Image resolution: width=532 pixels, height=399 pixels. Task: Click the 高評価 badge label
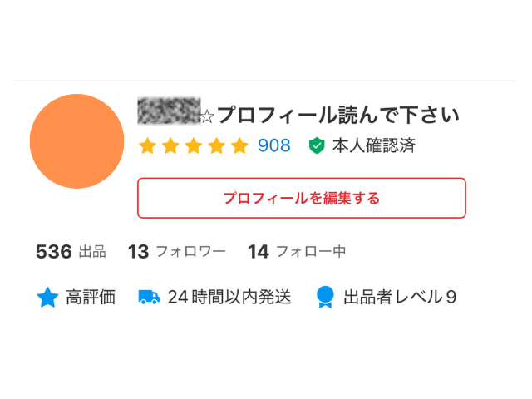(91, 297)
